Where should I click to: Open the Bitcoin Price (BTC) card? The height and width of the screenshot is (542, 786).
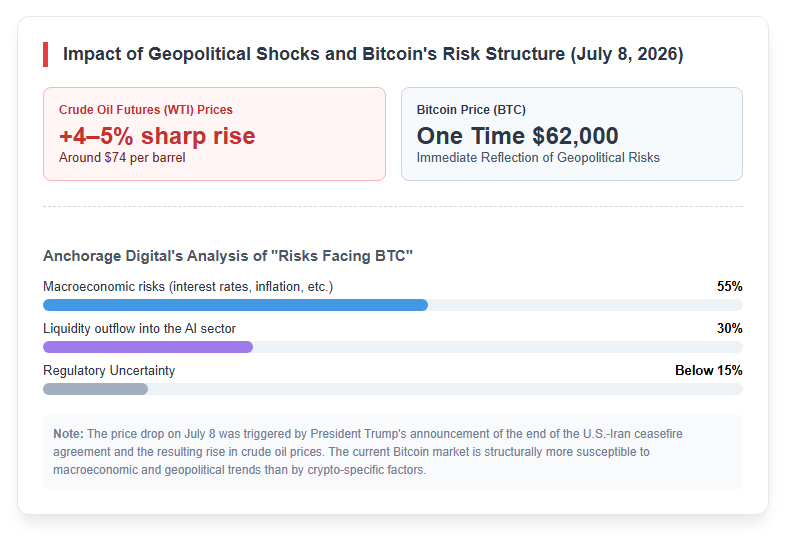(572, 134)
